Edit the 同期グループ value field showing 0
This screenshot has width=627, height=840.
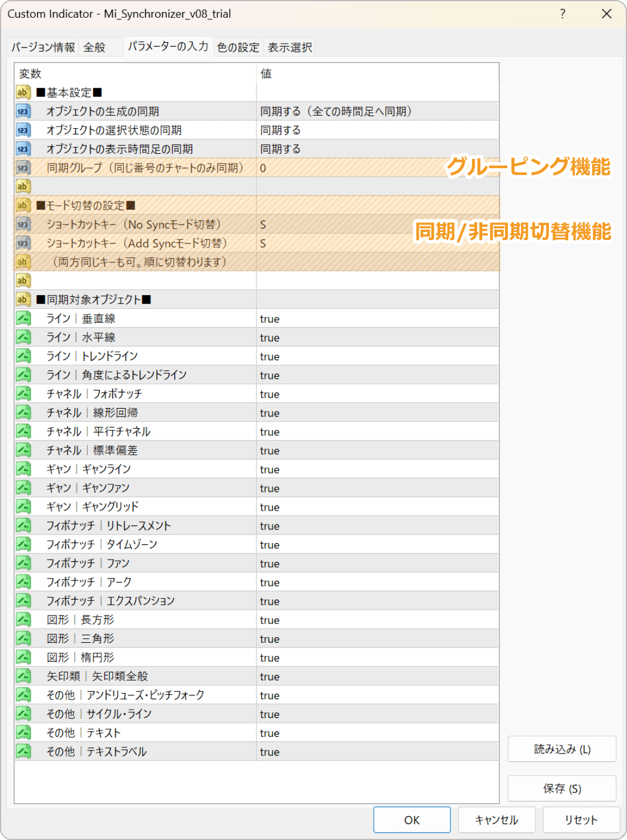(x=377, y=168)
